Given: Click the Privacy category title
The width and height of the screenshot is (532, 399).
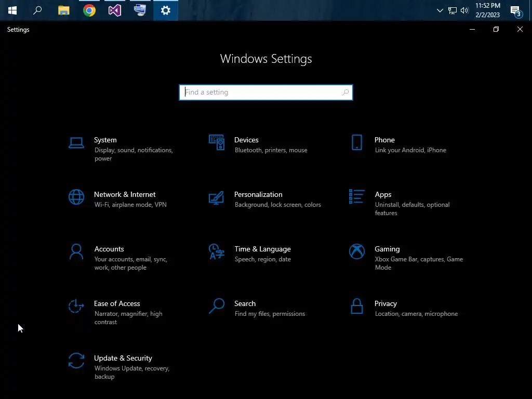Looking at the screenshot, I should [x=385, y=303].
